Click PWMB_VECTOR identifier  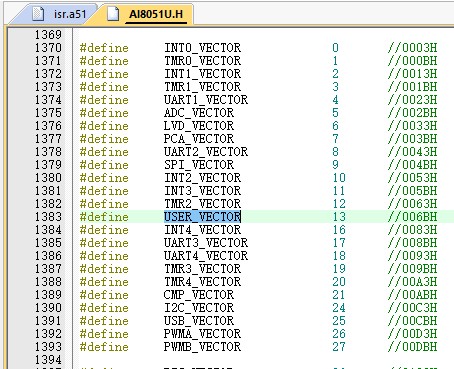202,347
